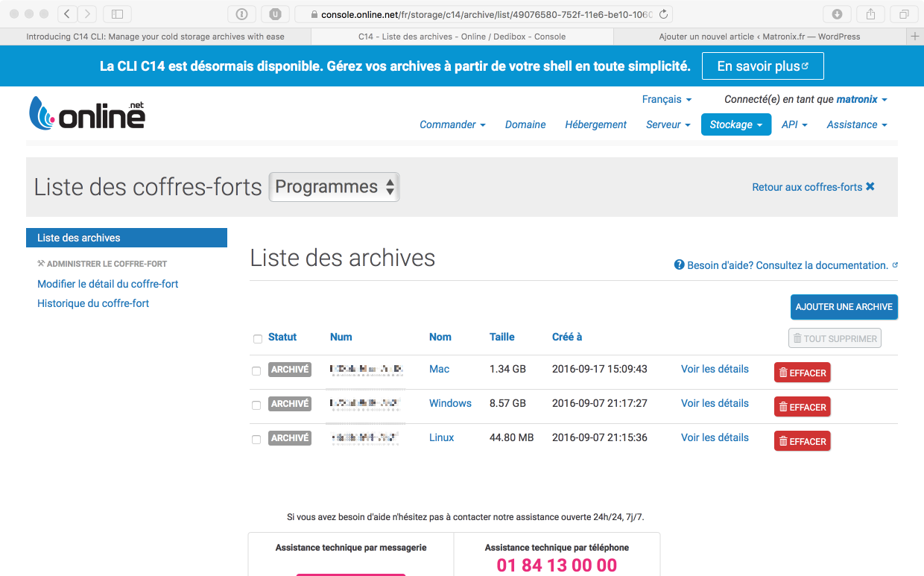Click the 44.80 MB size value
The image size is (924, 576).
click(x=512, y=437)
